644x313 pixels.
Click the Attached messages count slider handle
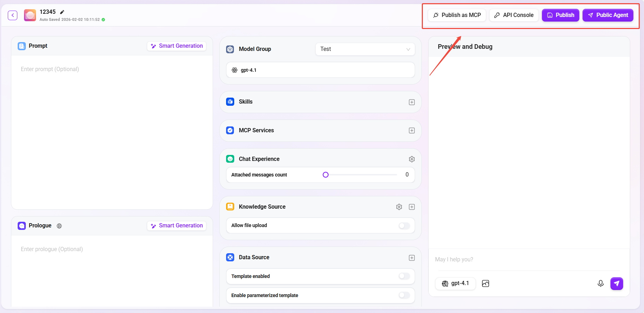[x=326, y=175]
